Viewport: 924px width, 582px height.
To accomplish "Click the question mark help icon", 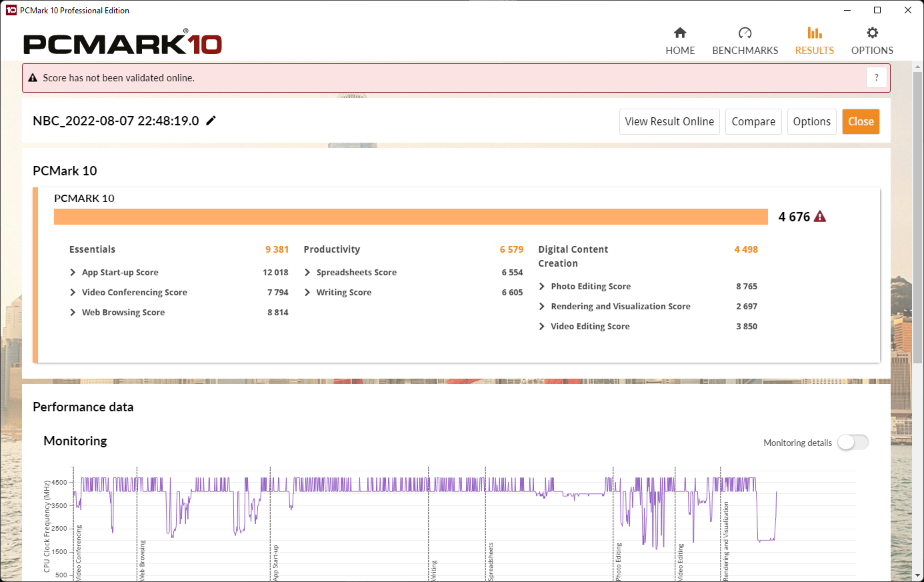I will pyautogui.click(x=876, y=78).
